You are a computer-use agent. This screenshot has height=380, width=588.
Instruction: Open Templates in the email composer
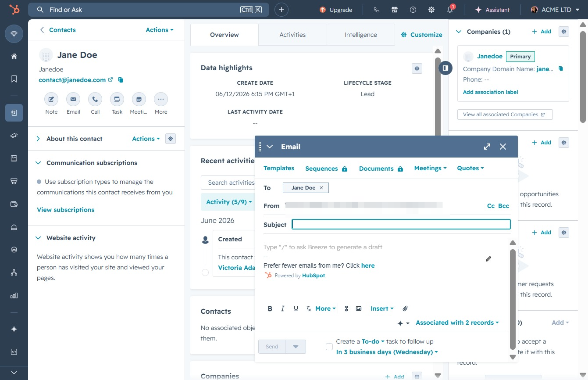(x=279, y=168)
